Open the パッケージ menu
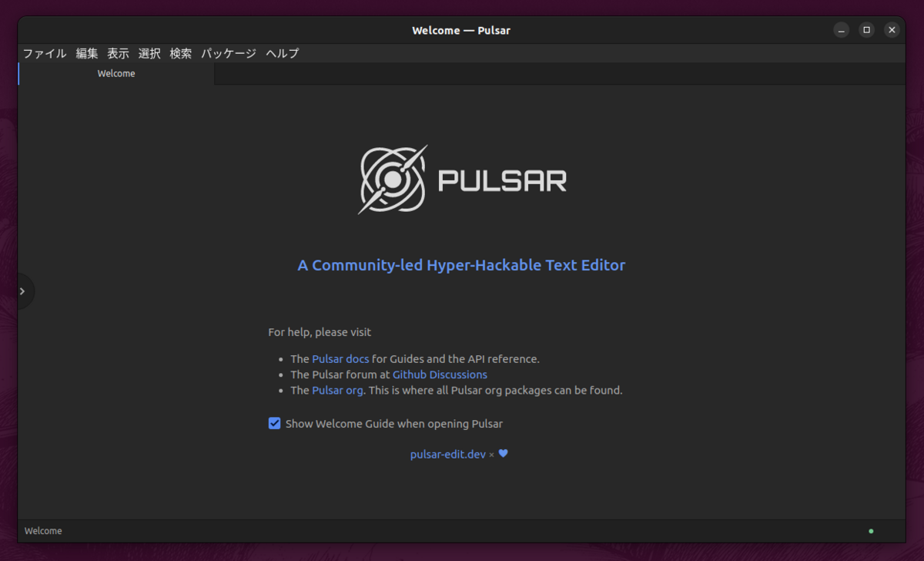This screenshot has width=924, height=561. click(228, 53)
